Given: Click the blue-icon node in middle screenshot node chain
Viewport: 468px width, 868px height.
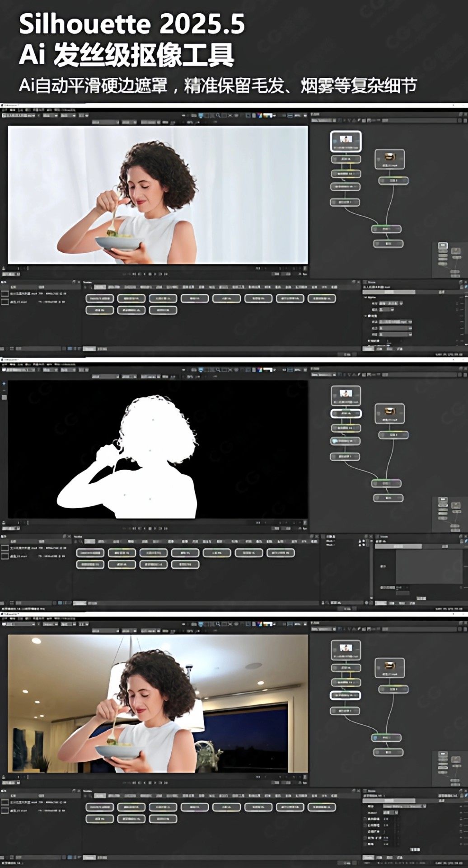Looking at the screenshot, I should [346, 441].
